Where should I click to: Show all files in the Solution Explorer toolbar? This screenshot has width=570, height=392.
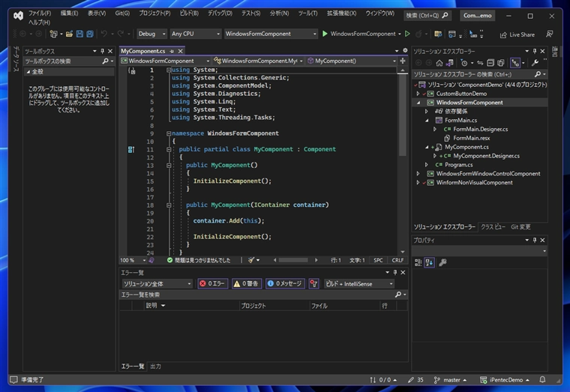pyautogui.click(x=500, y=63)
